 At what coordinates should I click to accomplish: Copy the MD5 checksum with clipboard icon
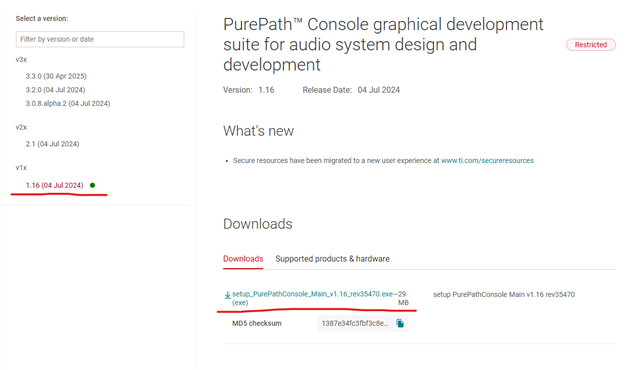tap(400, 323)
